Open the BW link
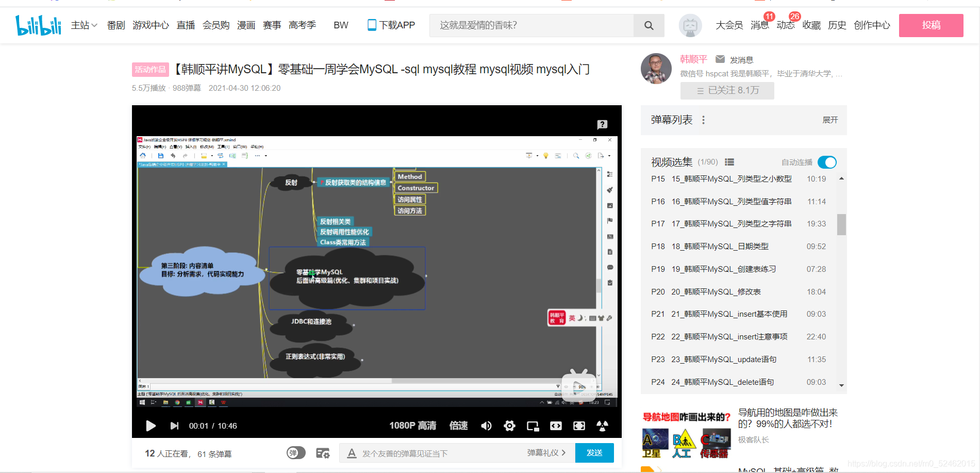The height and width of the screenshot is (473, 980). (x=341, y=25)
